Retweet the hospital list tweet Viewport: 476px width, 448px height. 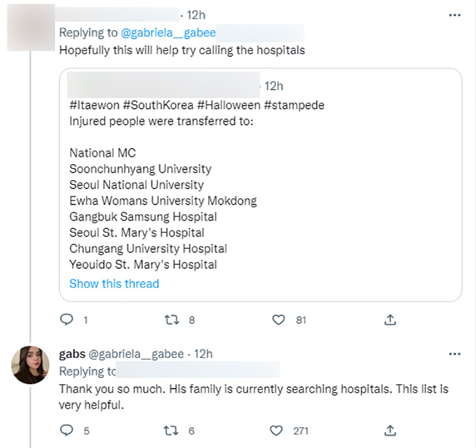[x=172, y=320]
